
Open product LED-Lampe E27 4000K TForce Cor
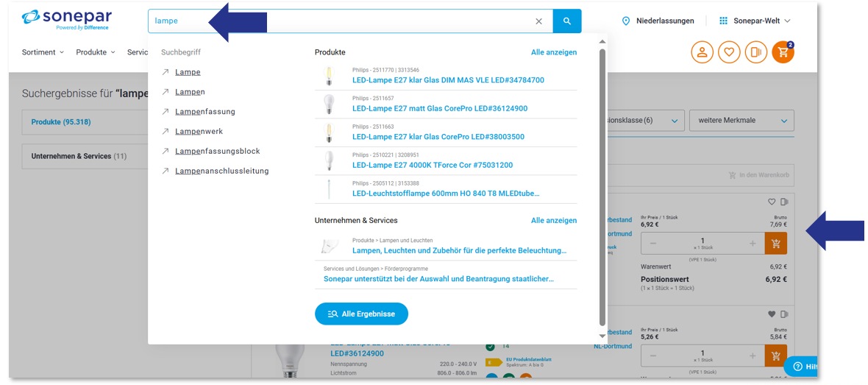[x=433, y=165]
